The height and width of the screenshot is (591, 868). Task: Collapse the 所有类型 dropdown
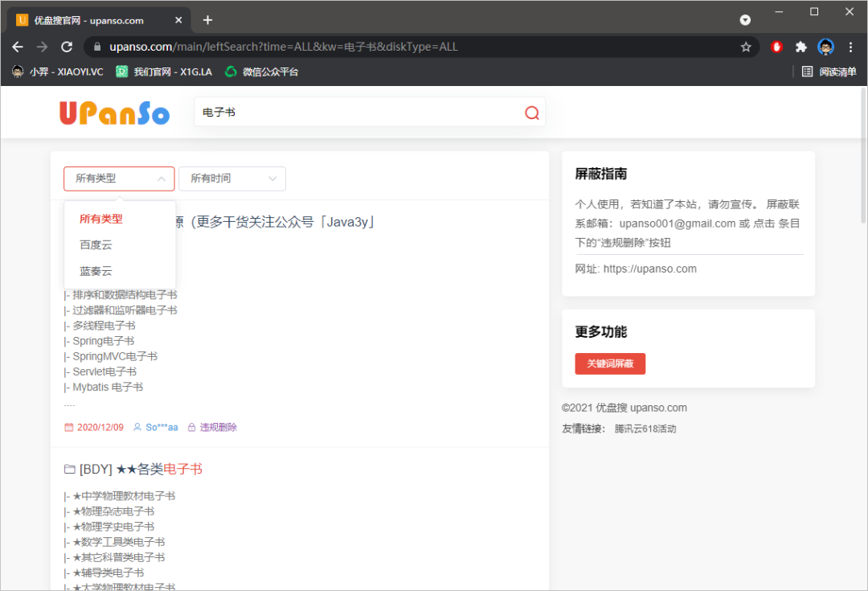point(119,179)
